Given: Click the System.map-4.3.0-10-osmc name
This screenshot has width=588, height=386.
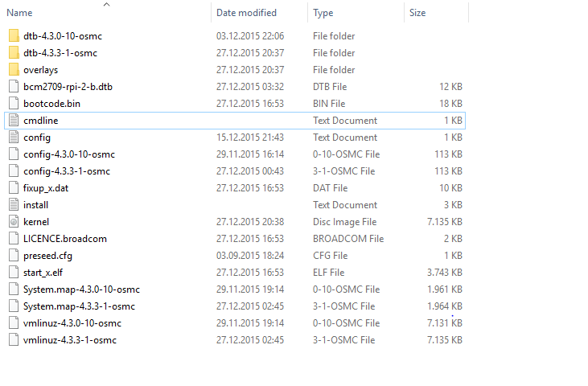Looking at the screenshot, I should tap(81, 289).
